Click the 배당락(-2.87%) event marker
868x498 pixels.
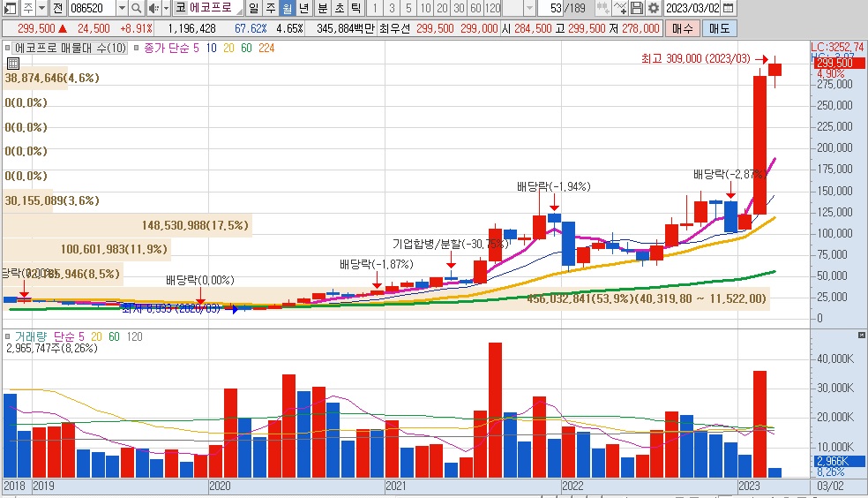coord(730,174)
